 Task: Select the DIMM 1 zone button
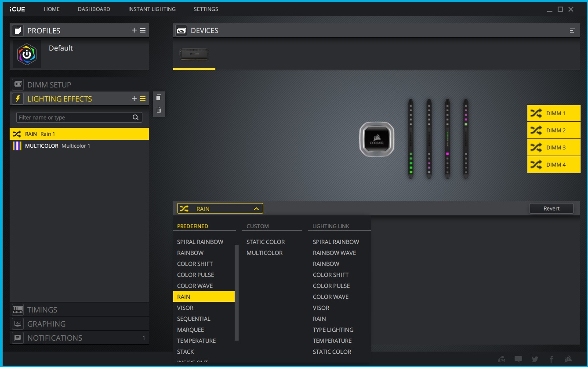pyautogui.click(x=554, y=113)
